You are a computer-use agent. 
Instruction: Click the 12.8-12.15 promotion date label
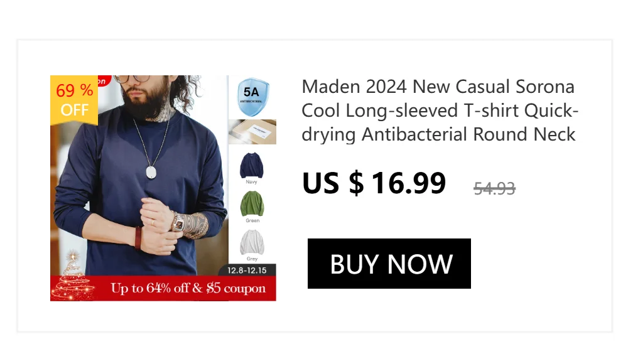[247, 270]
